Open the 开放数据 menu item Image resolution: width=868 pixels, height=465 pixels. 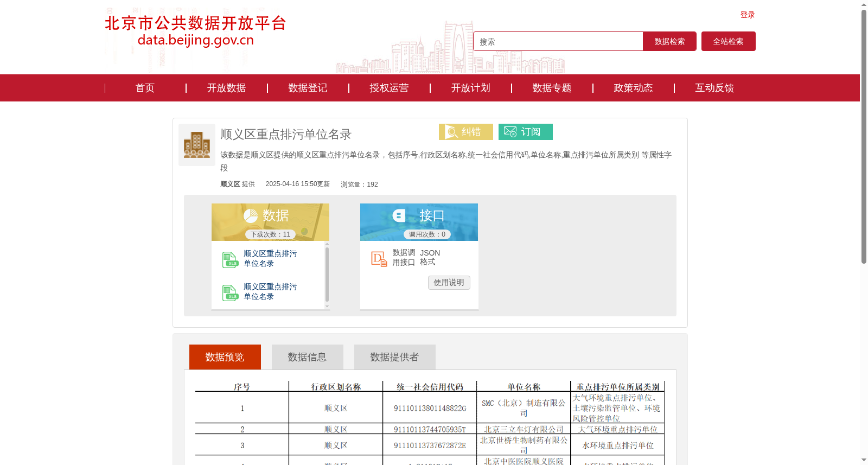click(226, 88)
